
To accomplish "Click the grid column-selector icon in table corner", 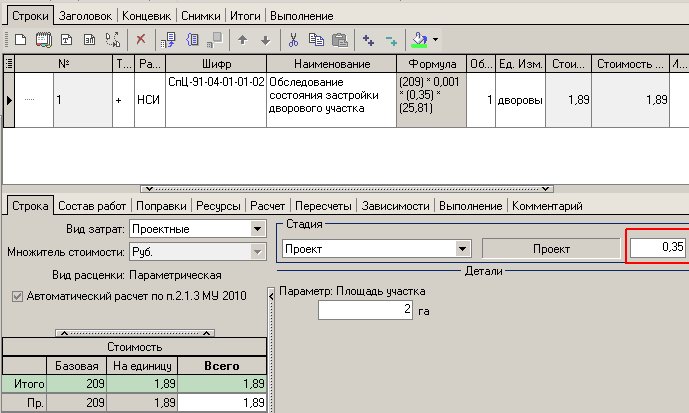I will coord(9,64).
